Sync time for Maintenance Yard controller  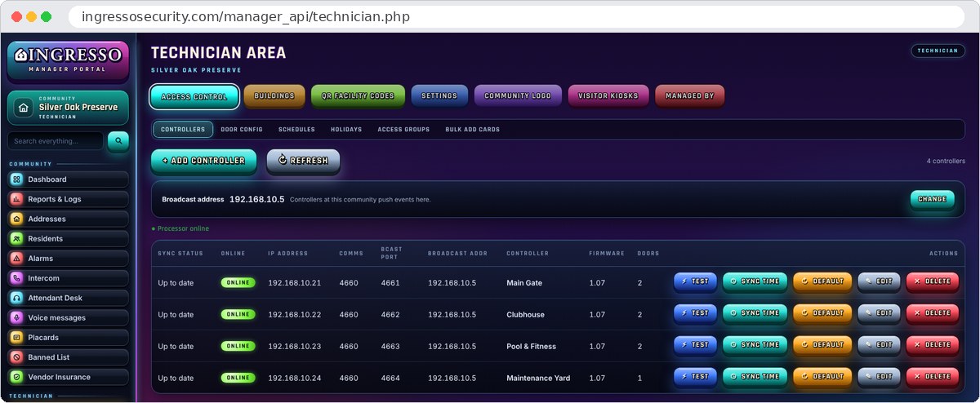(755, 377)
